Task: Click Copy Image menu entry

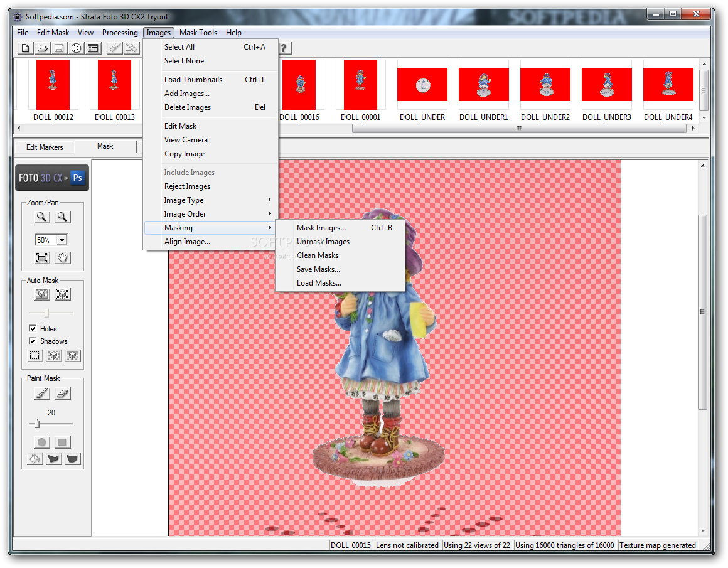Action: tap(211, 154)
